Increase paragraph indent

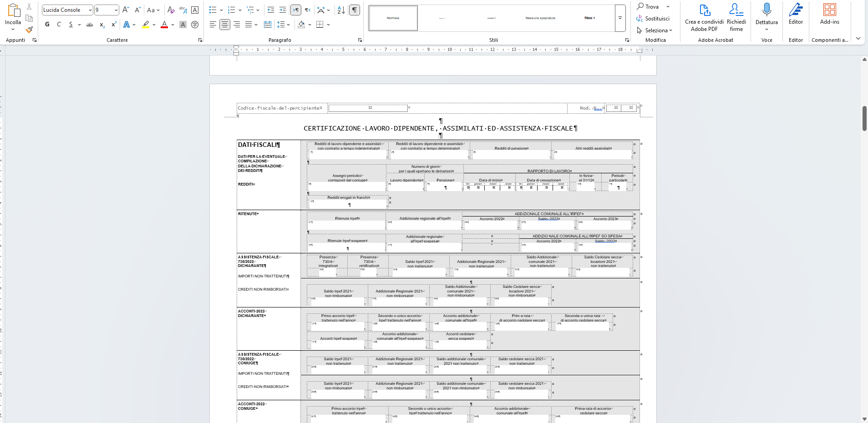(x=283, y=10)
